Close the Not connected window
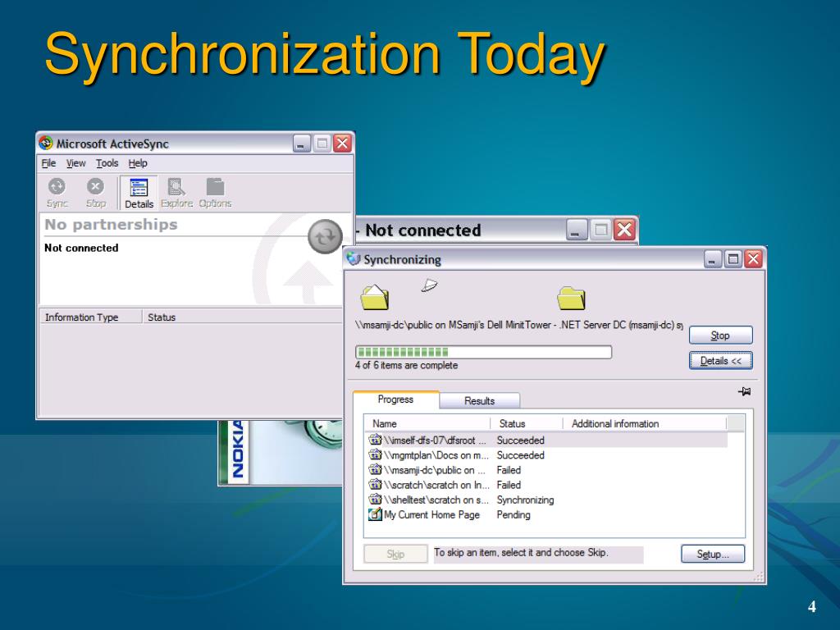 tap(624, 230)
